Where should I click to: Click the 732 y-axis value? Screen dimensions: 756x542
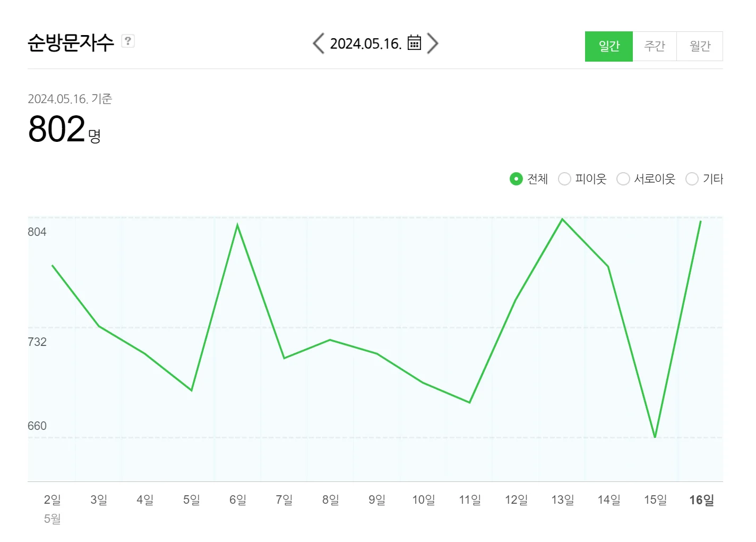click(x=37, y=342)
